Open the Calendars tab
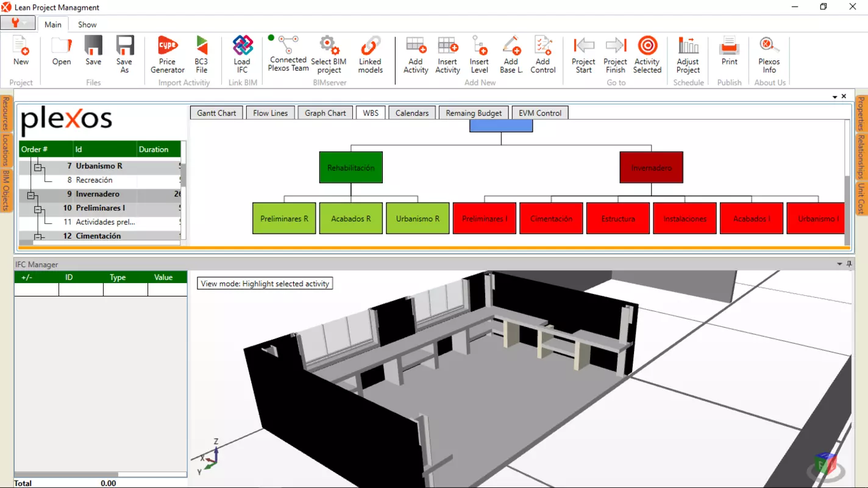868x488 pixels. pyautogui.click(x=412, y=113)
